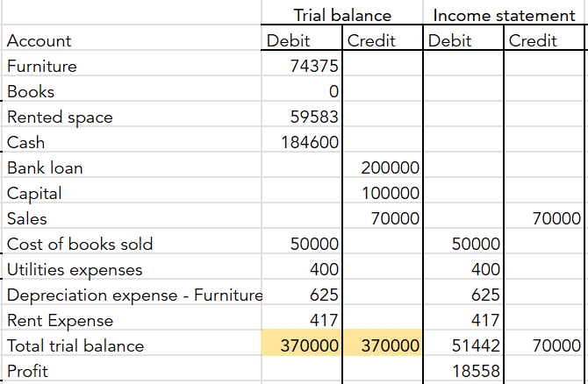Click the 'Sales' account cell
Image resolution: width=588 pixels, height=384 pixels.
[x=132, y=217]
